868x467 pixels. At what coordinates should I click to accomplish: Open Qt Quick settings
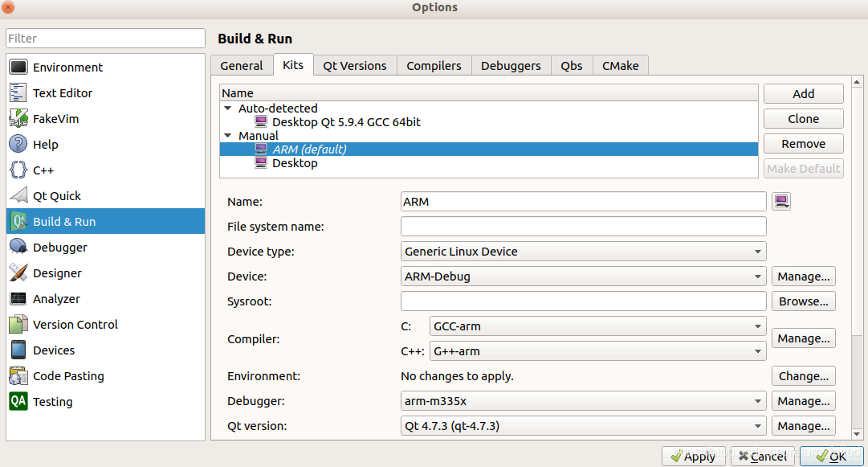[105, 196]
